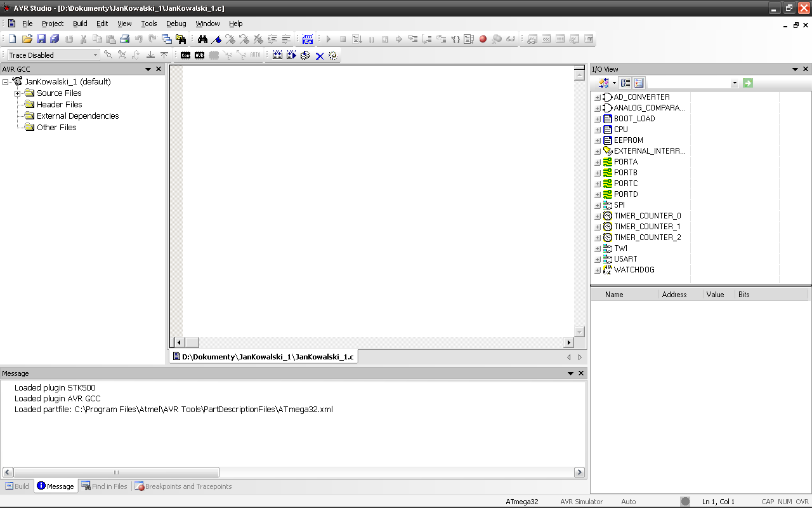The image size is (812, 508).
Task: Switch to the Find in Files tab
Action: [104, 486]
